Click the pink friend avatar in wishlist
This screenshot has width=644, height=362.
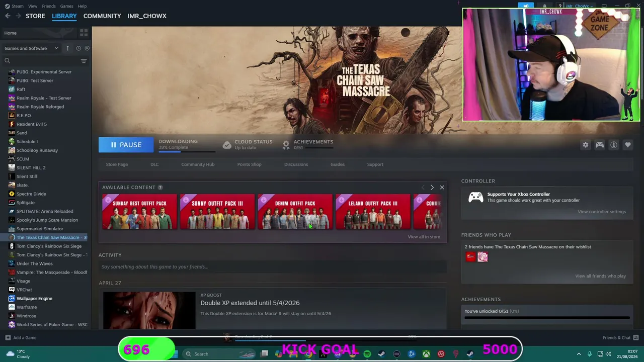[482, 257]
